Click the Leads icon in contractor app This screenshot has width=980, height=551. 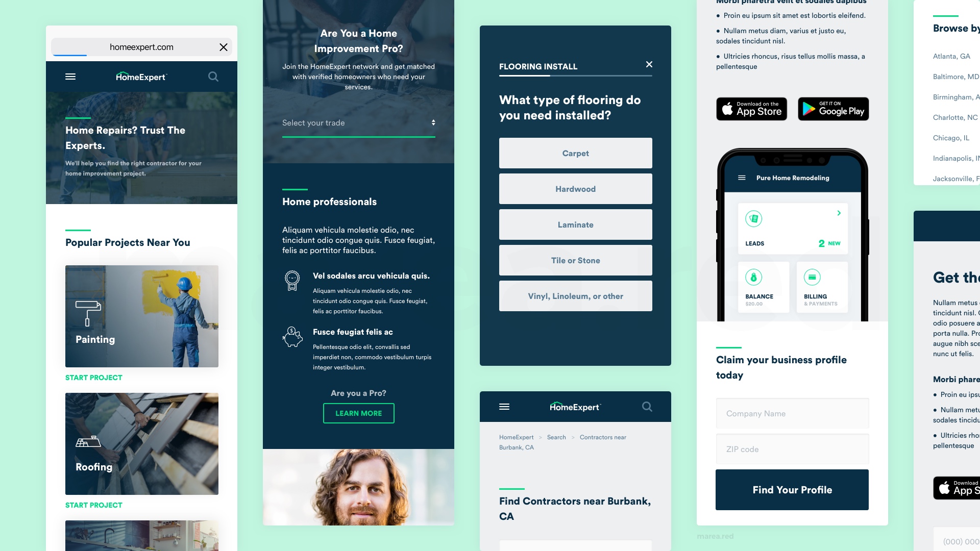(x=753, y=219)
